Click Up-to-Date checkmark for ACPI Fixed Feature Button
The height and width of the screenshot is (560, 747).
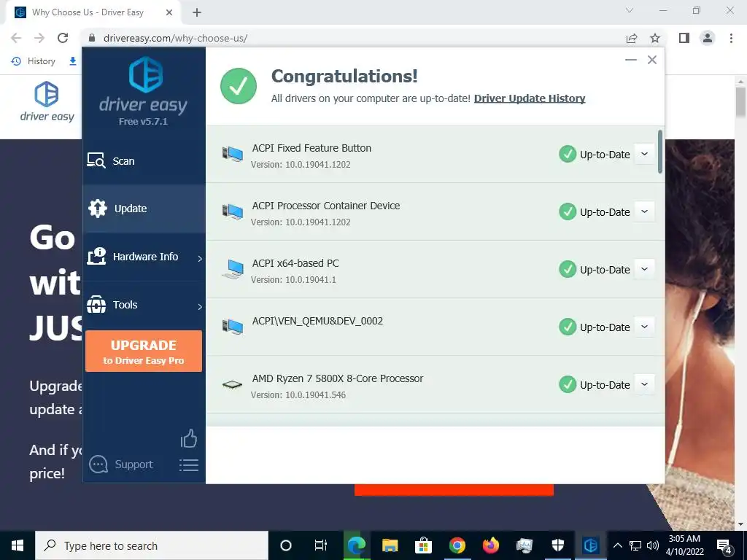point(568,155)
